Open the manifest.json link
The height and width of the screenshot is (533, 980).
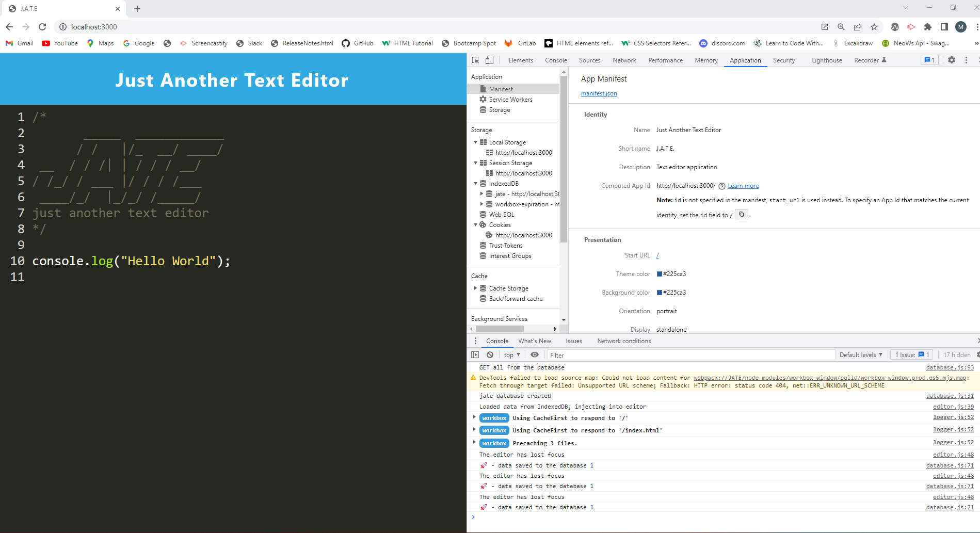pyautogui.click(x=598, y=93)
